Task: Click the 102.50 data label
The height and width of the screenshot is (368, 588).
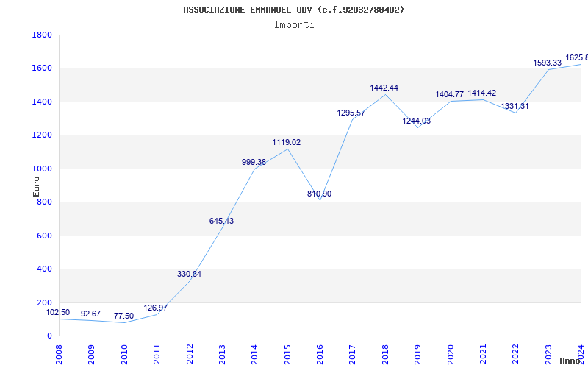Action: (x=58, y=312)
